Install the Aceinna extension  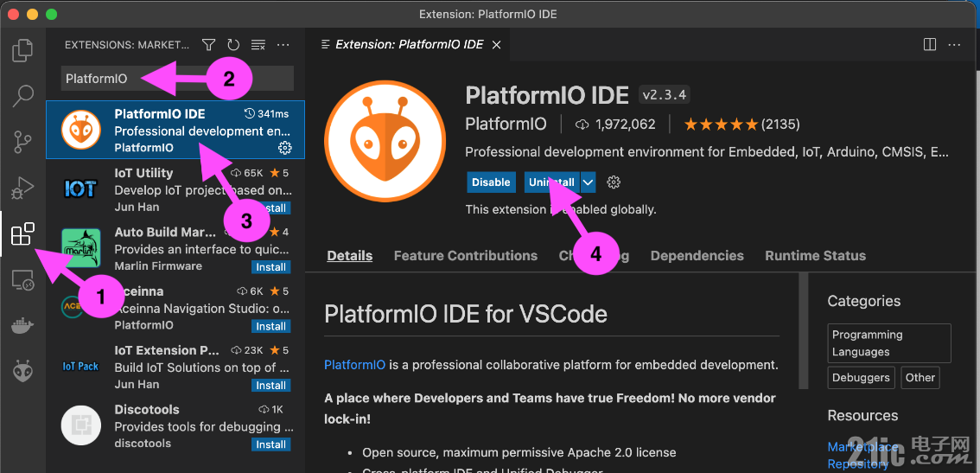coord(271,326)
